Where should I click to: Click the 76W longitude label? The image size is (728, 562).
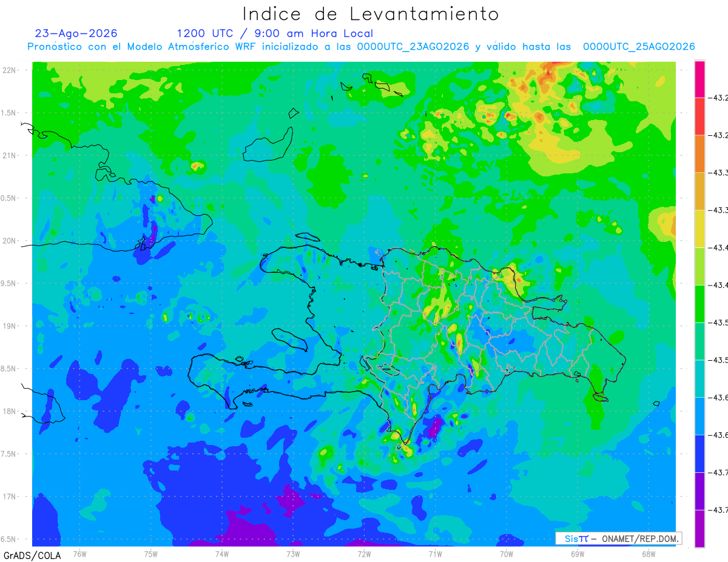(79, 554)
